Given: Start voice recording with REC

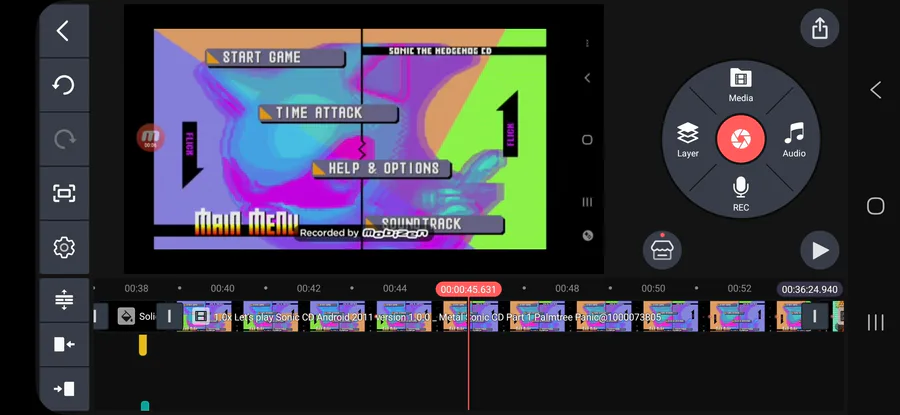Looking at the screenshot, I should [x=740, y=194].
